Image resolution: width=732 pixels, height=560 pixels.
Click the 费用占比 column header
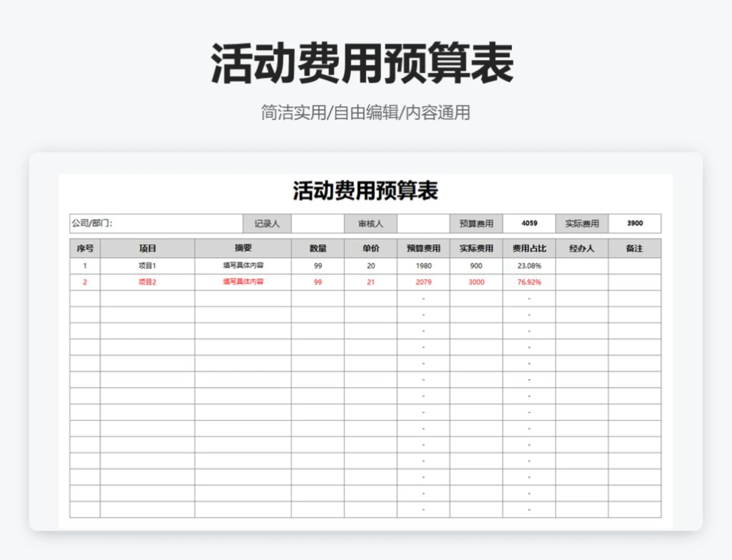(529, 248)
